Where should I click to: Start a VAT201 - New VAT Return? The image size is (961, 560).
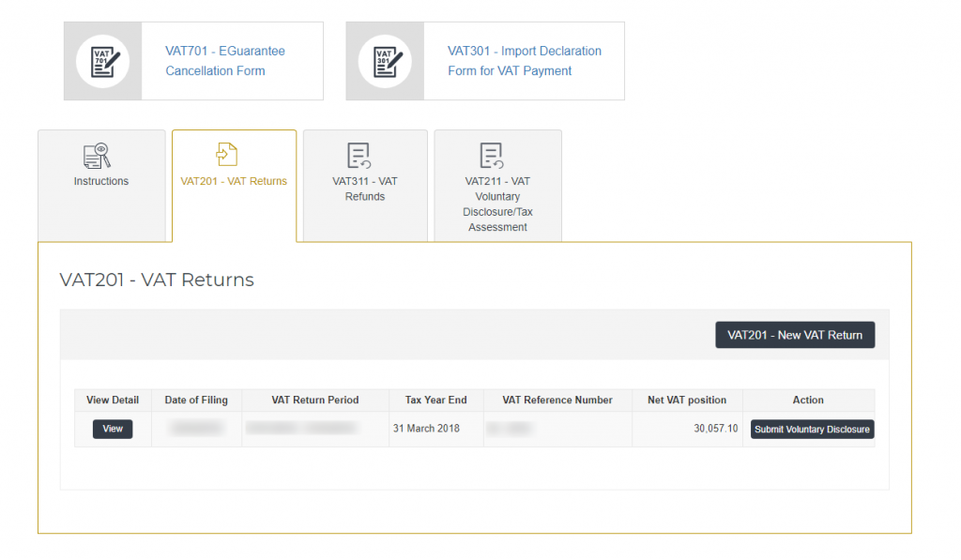[x=795, y=335]
